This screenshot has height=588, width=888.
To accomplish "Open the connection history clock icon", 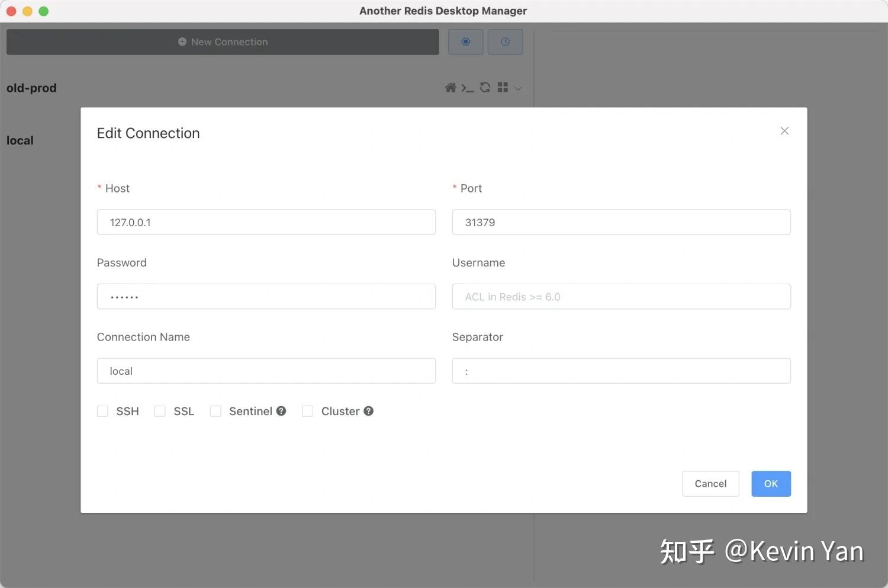I will tap(505, 41).
